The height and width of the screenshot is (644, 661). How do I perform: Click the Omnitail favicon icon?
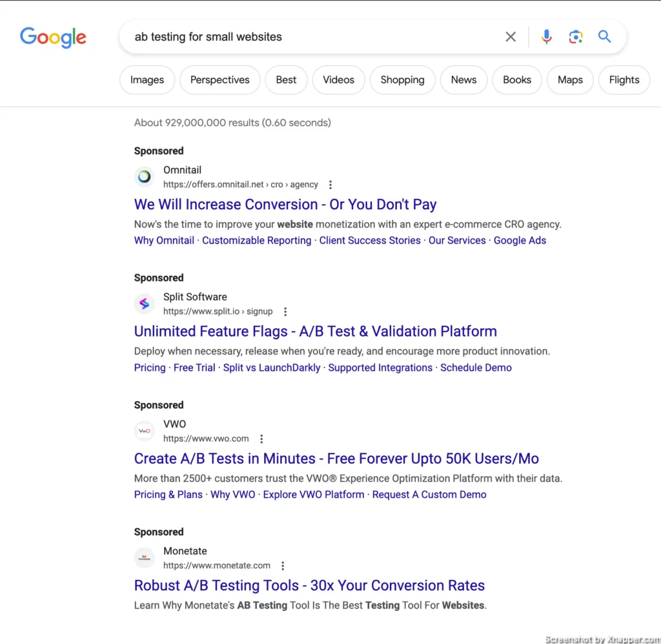(144, 177)
